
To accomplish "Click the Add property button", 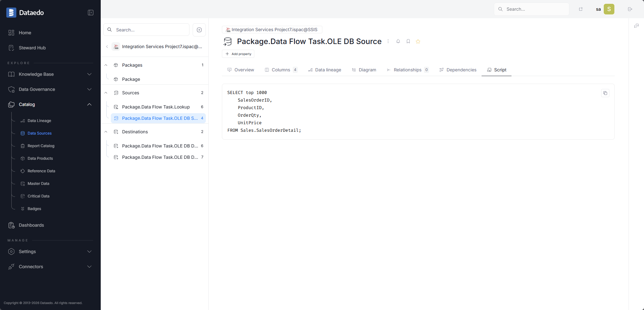I will [x=238, y=54].
